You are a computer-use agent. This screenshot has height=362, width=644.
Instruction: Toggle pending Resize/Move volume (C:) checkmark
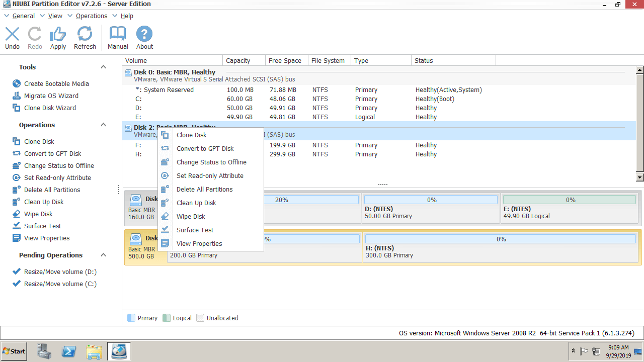(x=17, y=284)
